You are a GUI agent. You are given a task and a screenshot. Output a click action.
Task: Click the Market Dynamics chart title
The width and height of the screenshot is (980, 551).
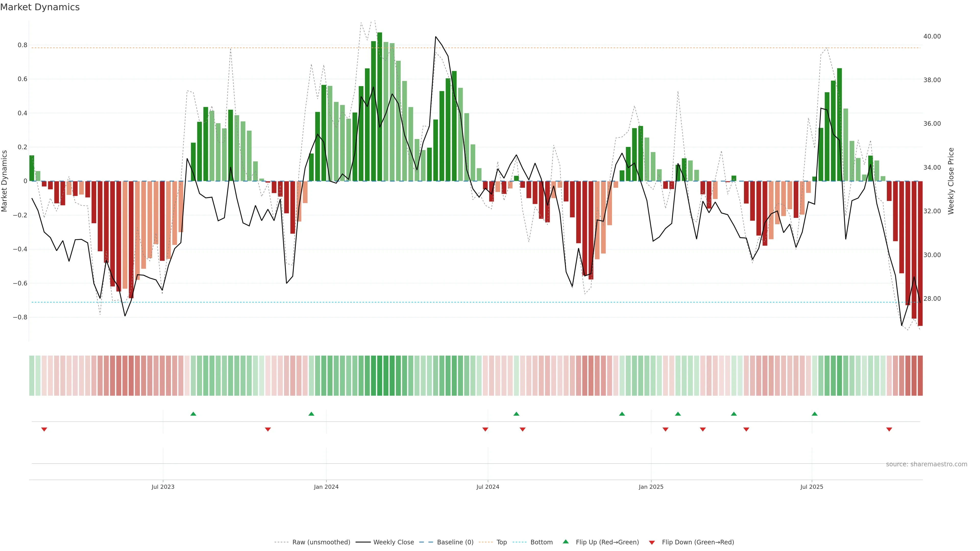[x=40, y=7]
